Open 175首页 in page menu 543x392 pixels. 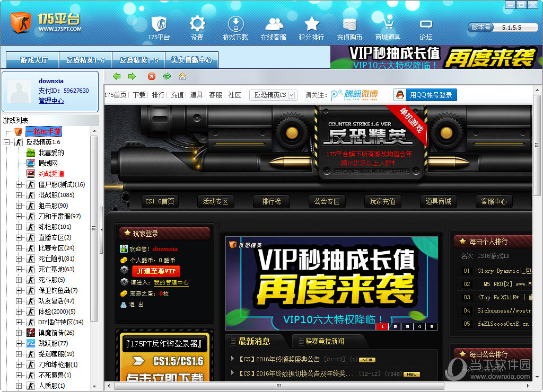115,95
